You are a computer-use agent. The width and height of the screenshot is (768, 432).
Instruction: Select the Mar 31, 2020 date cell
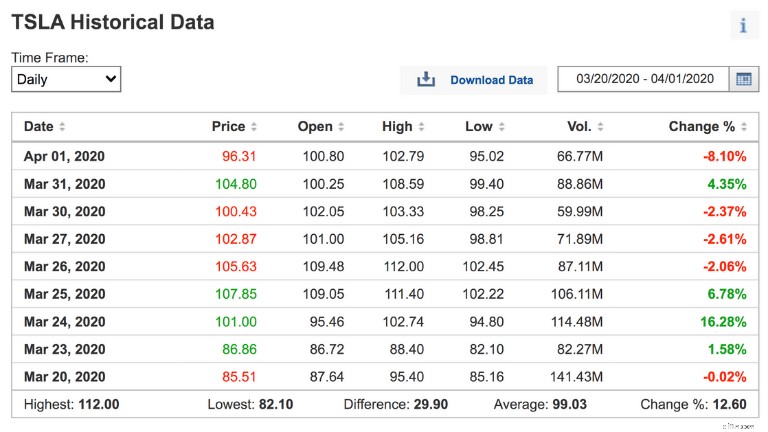[65, 184]
